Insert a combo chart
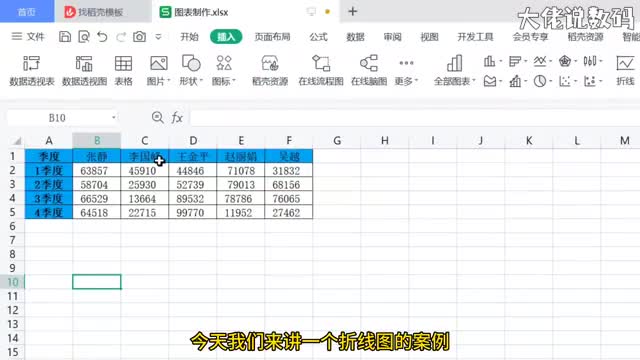 pos(515,81)
